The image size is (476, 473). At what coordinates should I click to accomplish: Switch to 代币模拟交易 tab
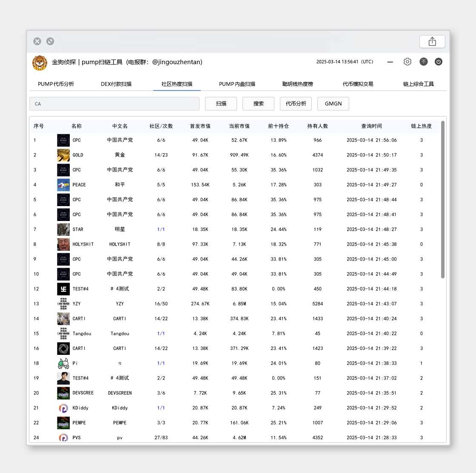pos(358,84)
